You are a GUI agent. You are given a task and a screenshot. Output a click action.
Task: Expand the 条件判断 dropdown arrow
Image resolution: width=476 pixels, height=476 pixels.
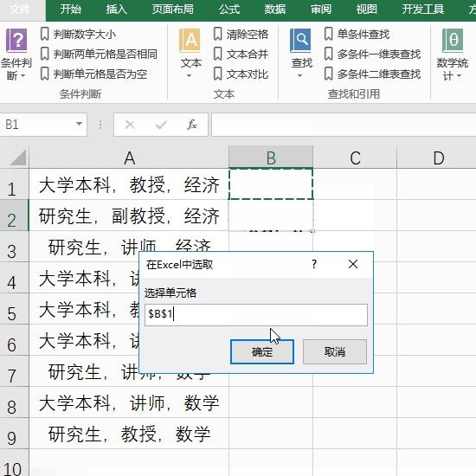point(23,76)
